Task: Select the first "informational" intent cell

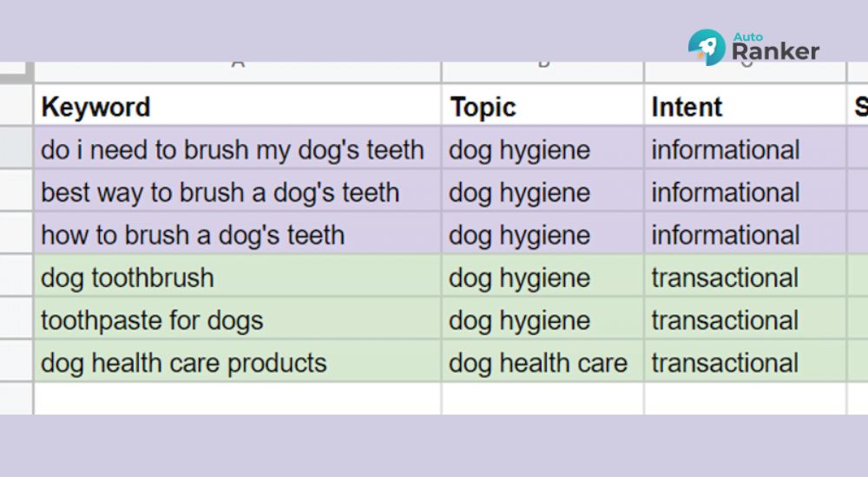Action: click(745, 147)
